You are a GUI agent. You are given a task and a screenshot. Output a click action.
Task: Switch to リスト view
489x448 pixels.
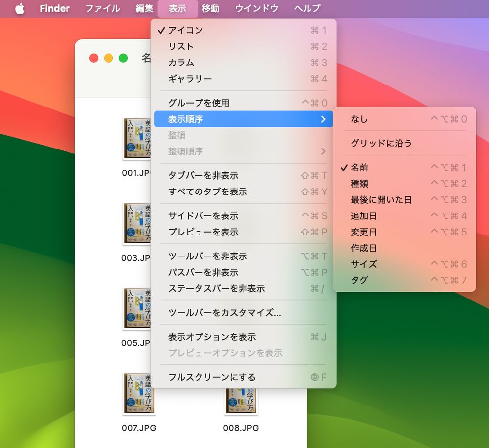[244, 46]
